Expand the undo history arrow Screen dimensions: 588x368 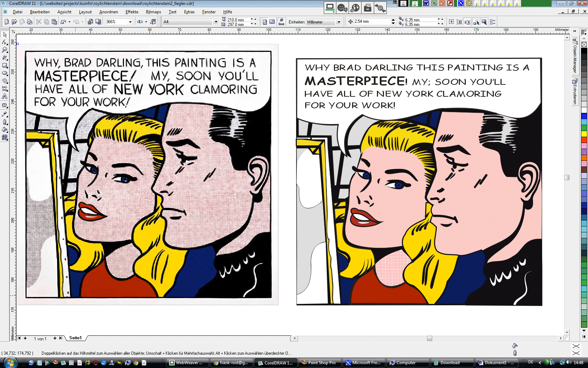[69, 22]
